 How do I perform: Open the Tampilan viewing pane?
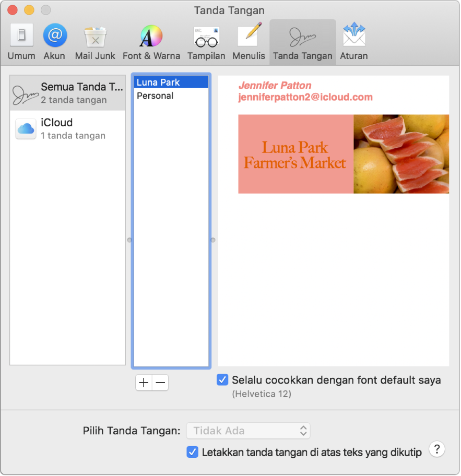tap(206, 42)
